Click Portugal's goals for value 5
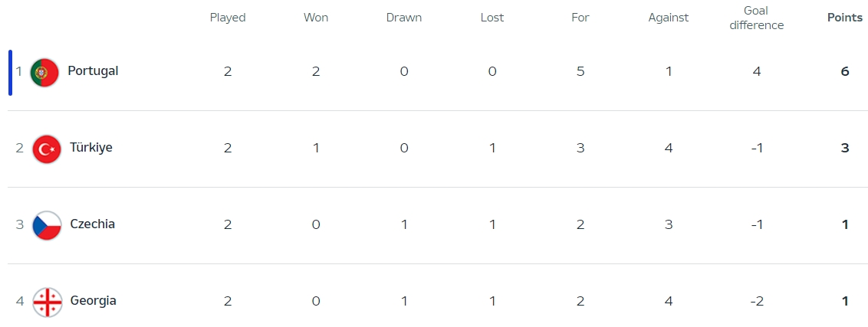 (580, 72)
